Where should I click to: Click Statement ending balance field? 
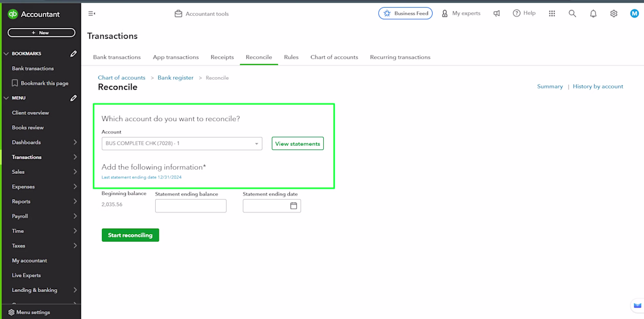tap(191, 205)
